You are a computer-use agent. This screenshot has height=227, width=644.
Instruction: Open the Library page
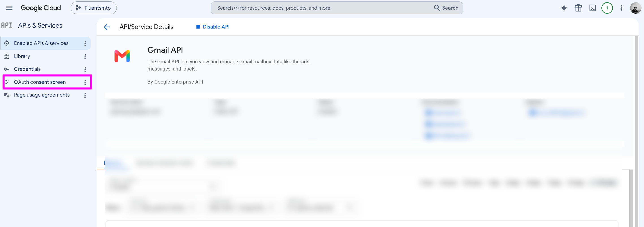click(x=22, y=56)
